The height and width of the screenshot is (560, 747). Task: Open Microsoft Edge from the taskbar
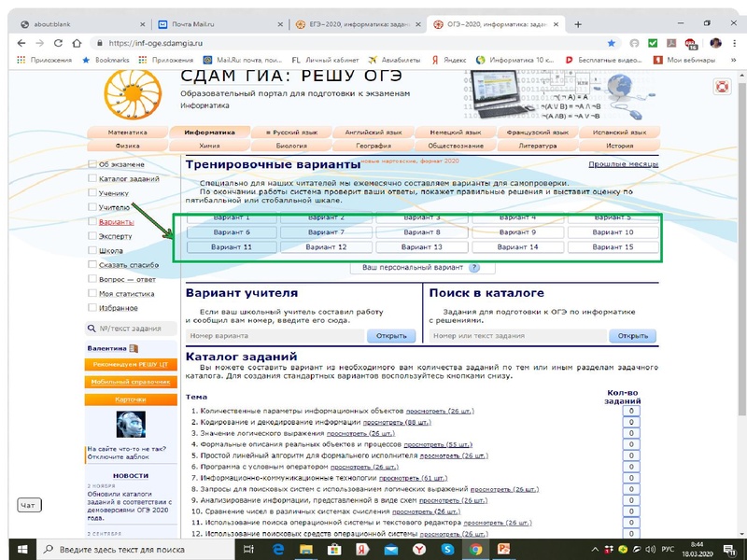pos(276,549)
